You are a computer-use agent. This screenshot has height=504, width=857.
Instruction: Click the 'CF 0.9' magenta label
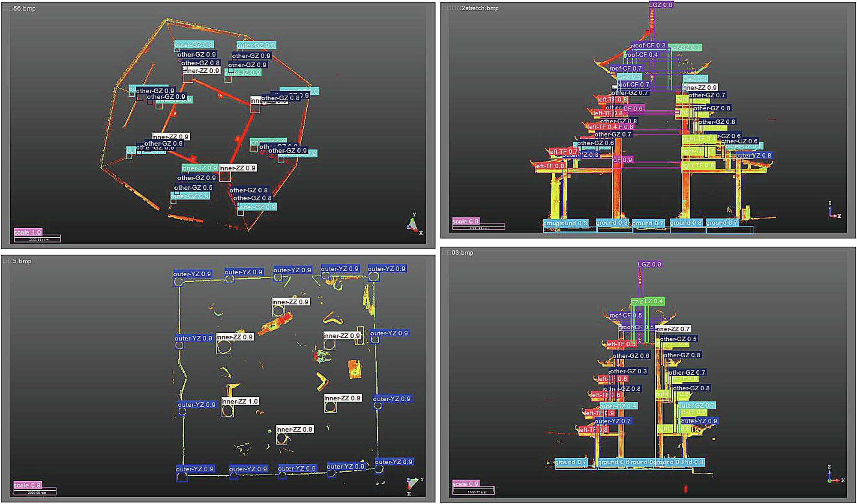click(623, 160)
